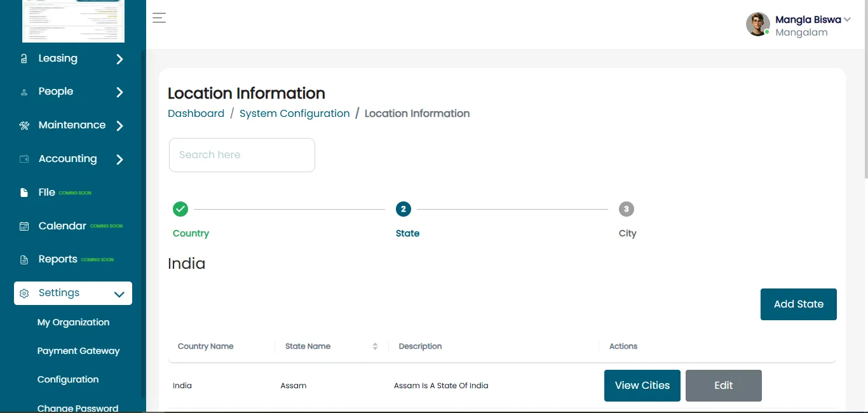Screen dimensions: 868x413
Task: Click the Accounting wallet icon
Action: click(24, 159)
